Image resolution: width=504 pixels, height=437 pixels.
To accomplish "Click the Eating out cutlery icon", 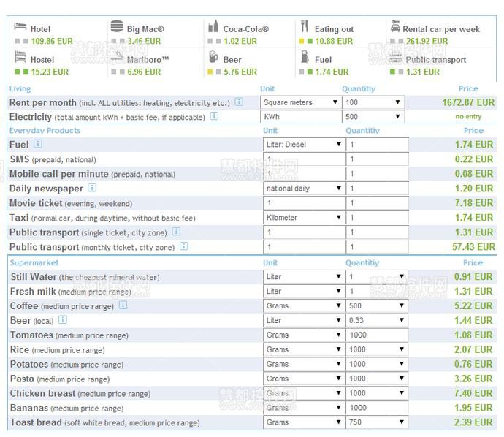I will click(x=305, y=27).
